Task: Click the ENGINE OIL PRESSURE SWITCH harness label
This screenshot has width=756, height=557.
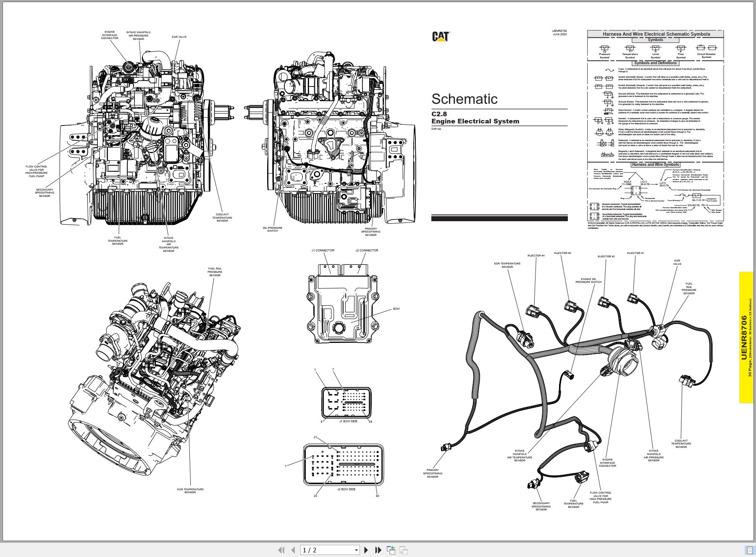Action: 588,280
